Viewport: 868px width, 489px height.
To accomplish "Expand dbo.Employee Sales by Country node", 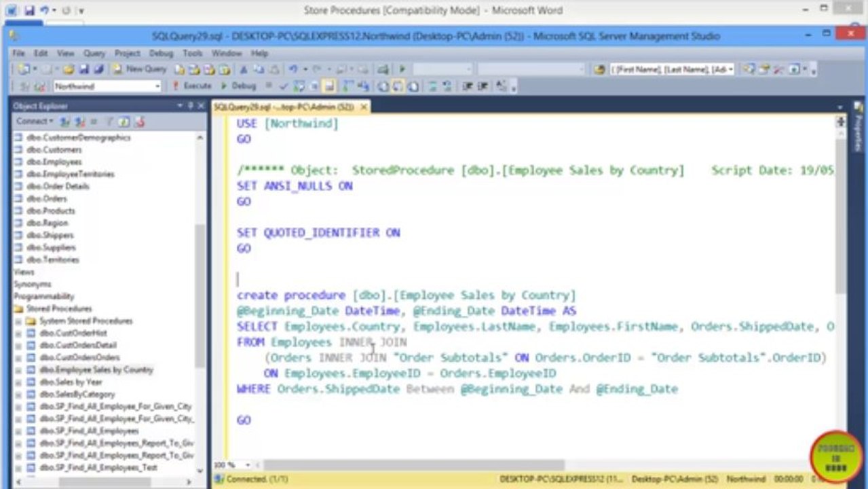I will point(18,369).
